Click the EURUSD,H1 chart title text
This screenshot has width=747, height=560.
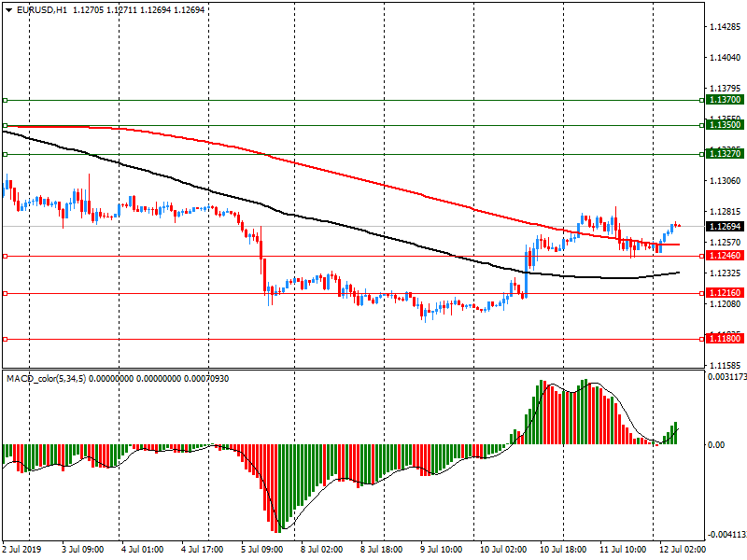click(x=42, y=10)
